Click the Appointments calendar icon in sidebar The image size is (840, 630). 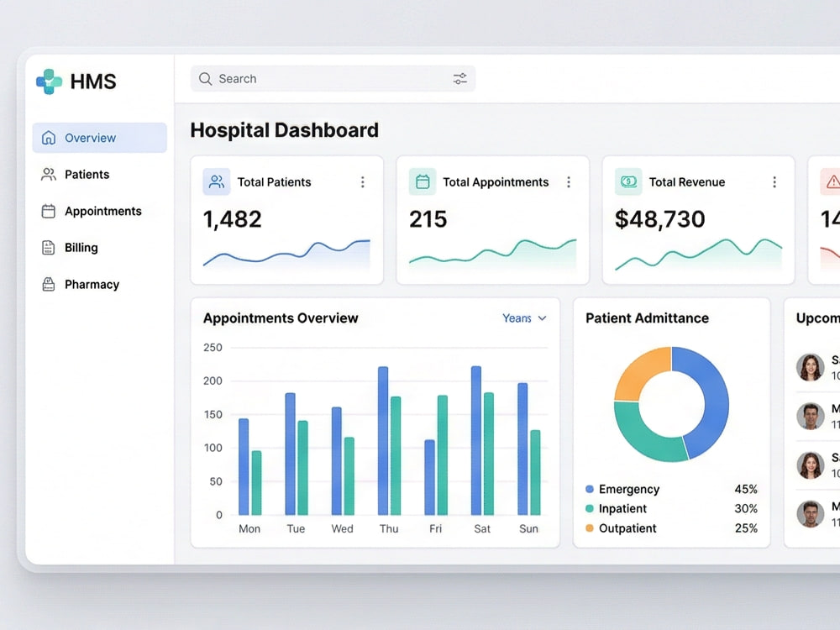[x=49, y=211]
